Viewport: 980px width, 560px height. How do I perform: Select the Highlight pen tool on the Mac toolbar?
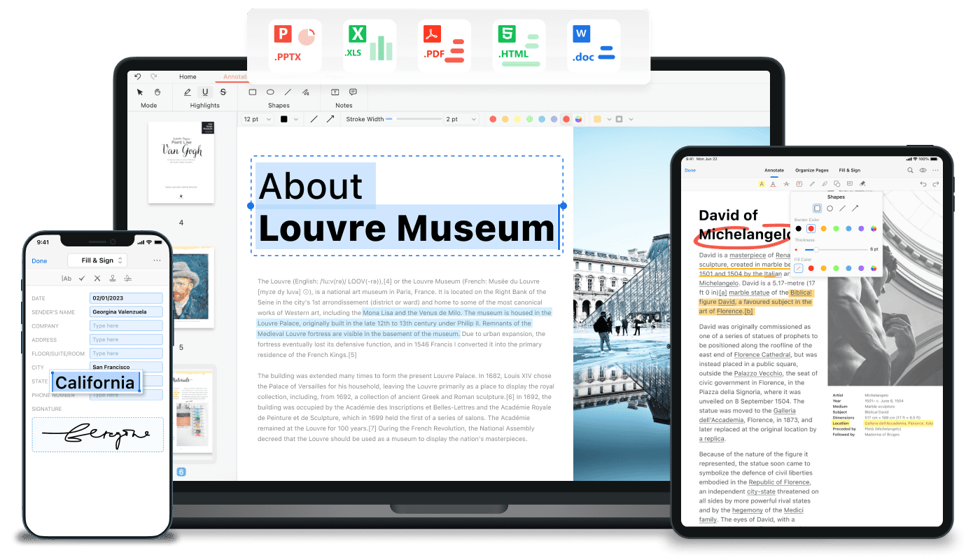(x=188, y=92)
